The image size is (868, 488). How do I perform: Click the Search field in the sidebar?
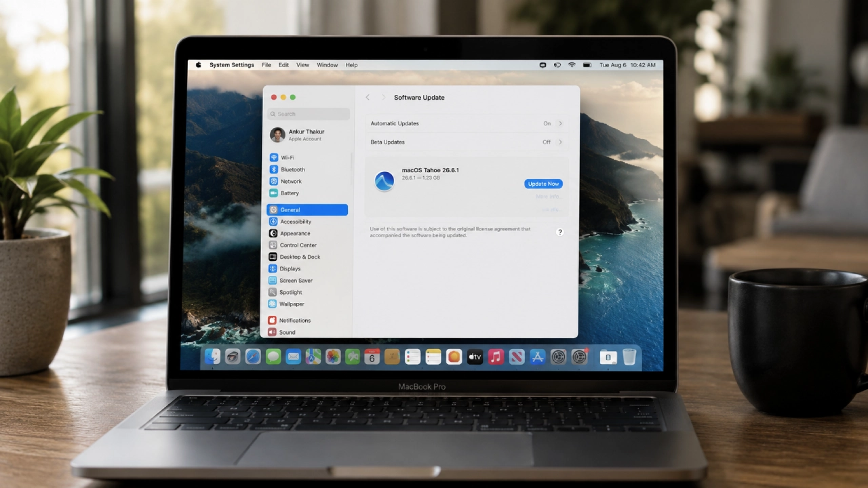(x=309, y=114)
